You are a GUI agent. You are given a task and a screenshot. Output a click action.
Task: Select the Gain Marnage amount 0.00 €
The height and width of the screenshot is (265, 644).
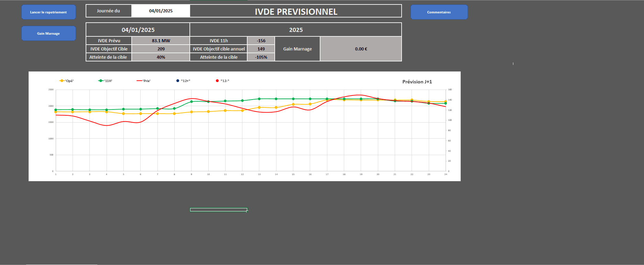point(361,49)
